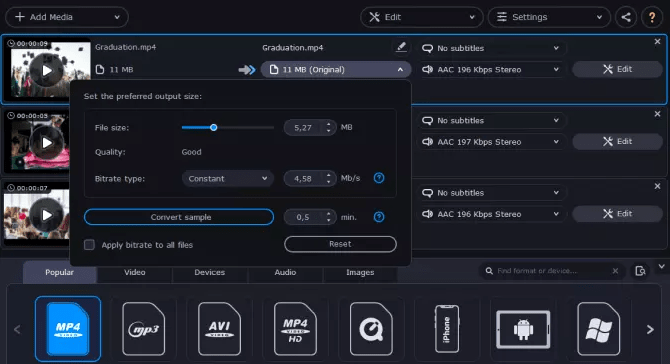Click the speaker audio icon in second row
This screenshot has height=364, width=670.
pos(427,141)
